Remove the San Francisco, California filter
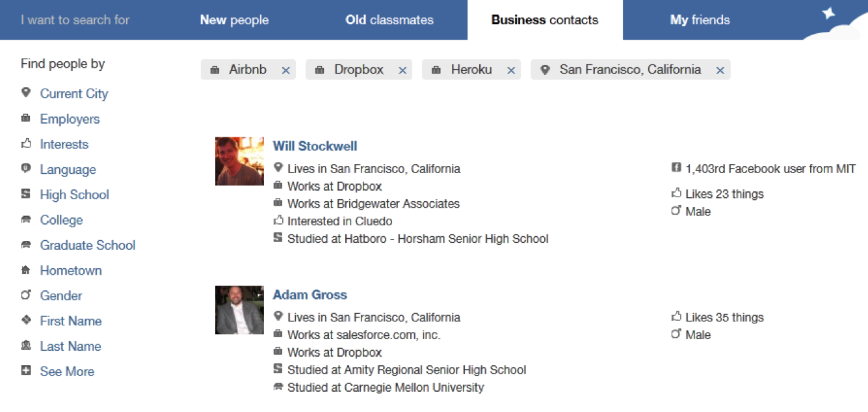 [720, 70]
